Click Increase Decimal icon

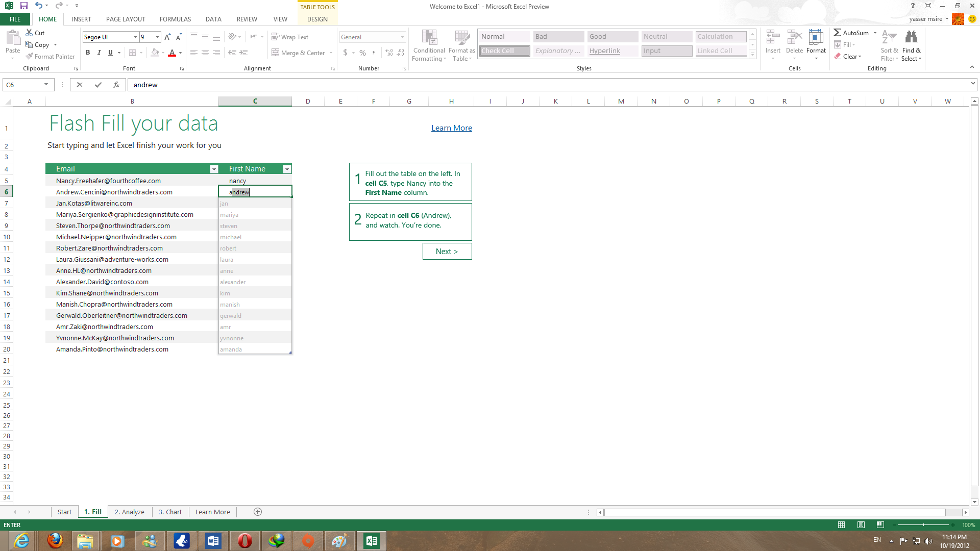click(389, 53)
